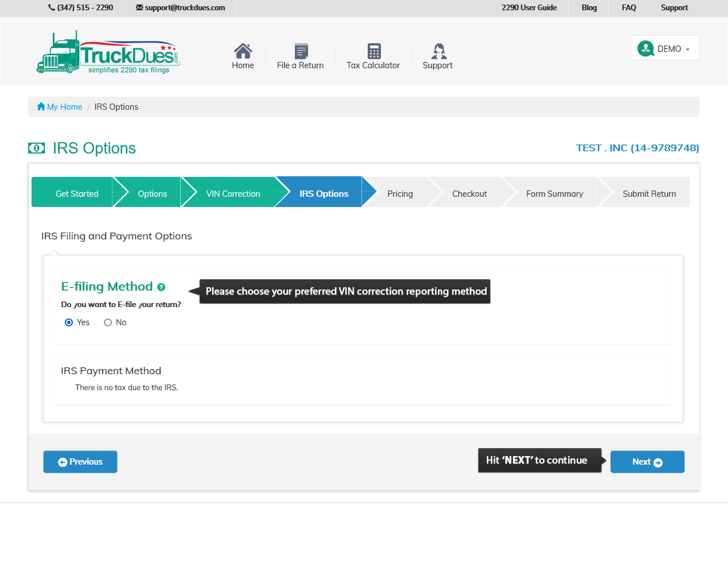This screenshot has height=563, width=728.
Task: Open the Pricing step
Action: 400,194
